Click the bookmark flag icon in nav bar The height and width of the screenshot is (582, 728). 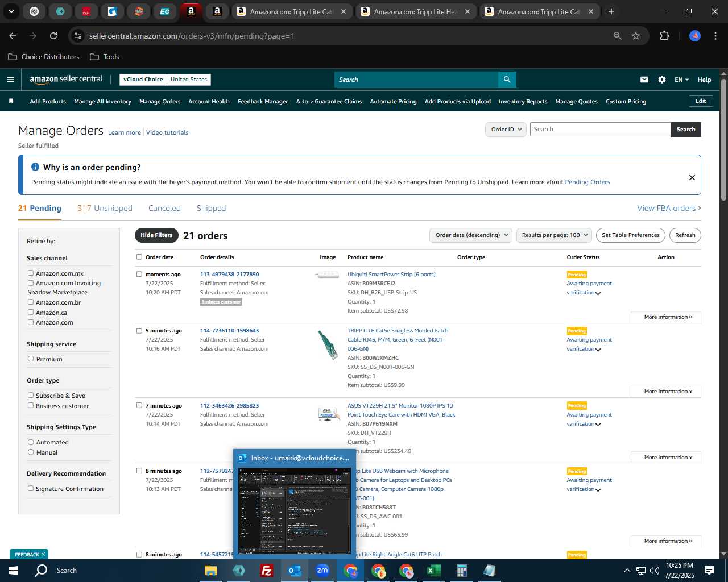click(x=11, y=101)
